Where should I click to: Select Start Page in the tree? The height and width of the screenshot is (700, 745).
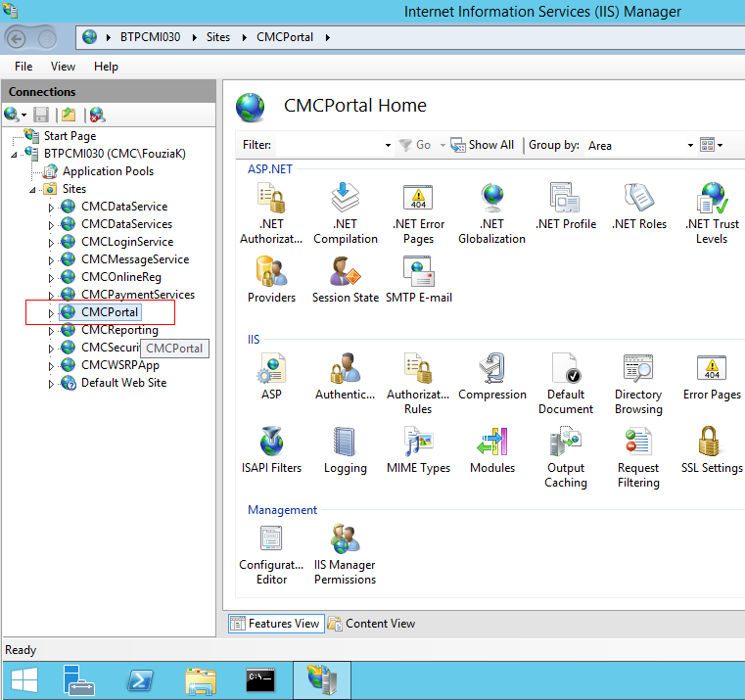(70, 136)
